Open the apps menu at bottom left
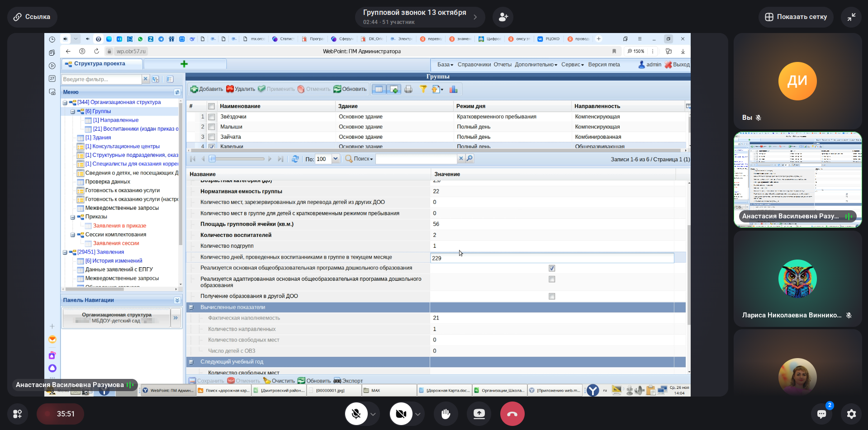Screen dimensions: 868x430 click(18, 414)
